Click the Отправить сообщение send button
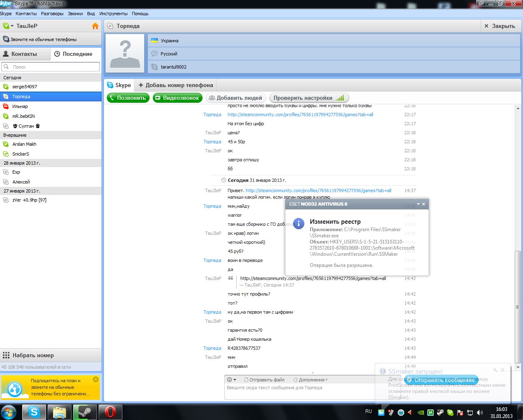 (441, 380)
